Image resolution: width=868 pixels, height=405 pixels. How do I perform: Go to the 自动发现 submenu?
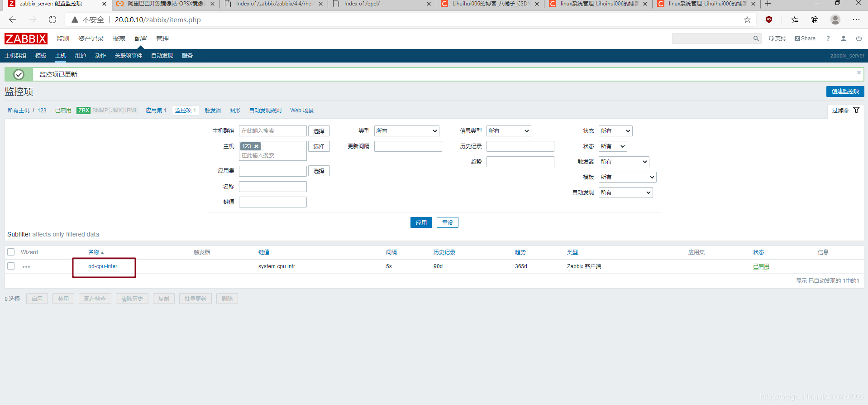[x=162, y=56]
